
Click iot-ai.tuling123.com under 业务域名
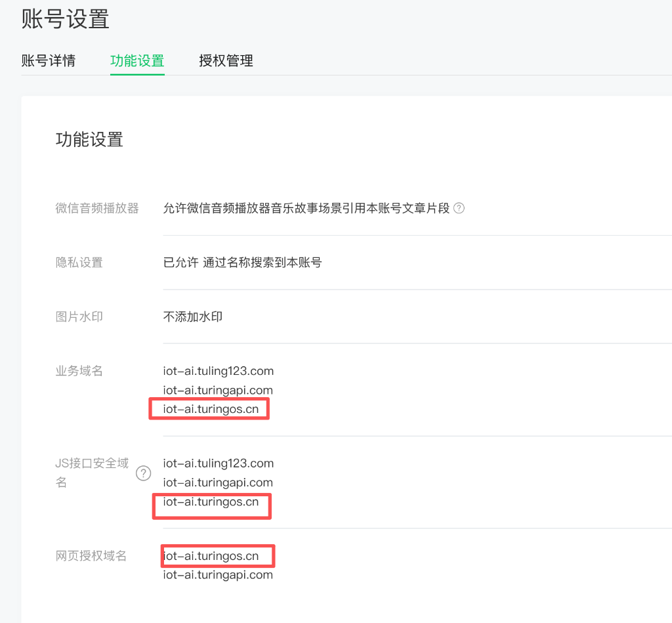[218, 371]
